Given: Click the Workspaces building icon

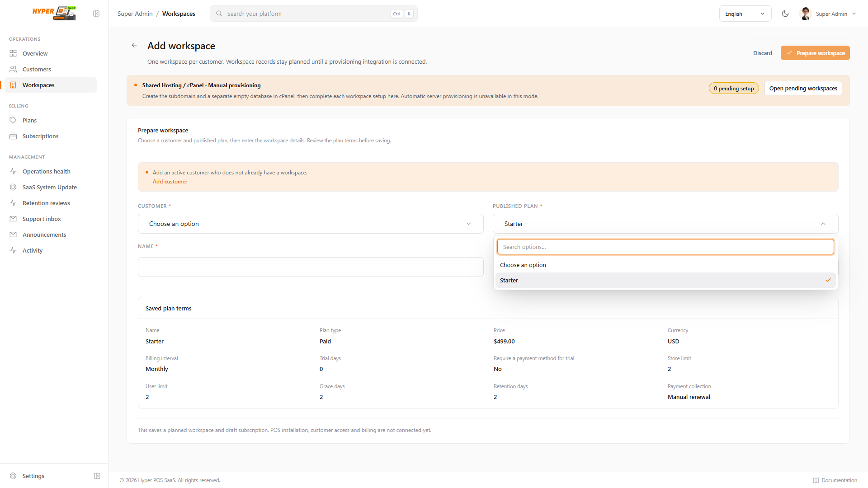Looking at the screenshot, I should point(13,85).
